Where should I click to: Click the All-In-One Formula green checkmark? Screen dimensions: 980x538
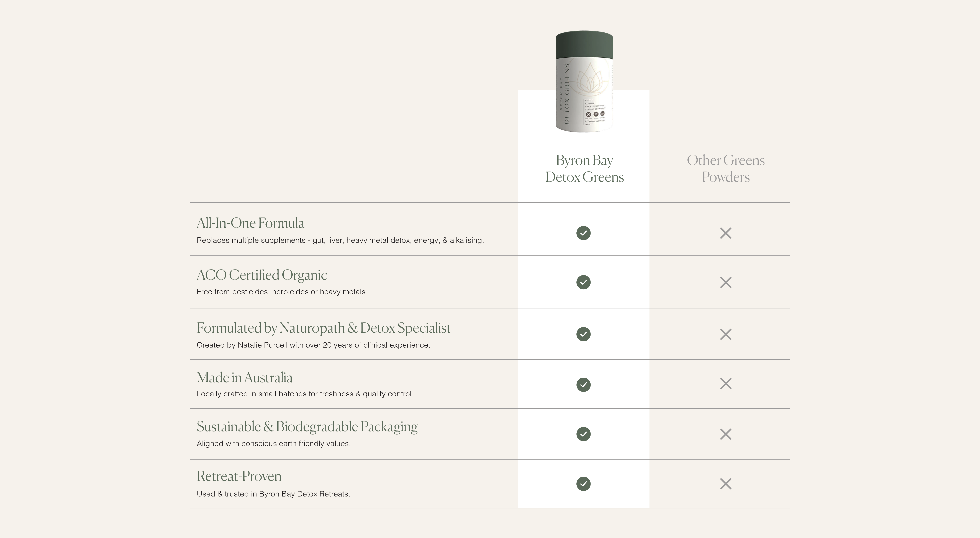click(583, 233)
